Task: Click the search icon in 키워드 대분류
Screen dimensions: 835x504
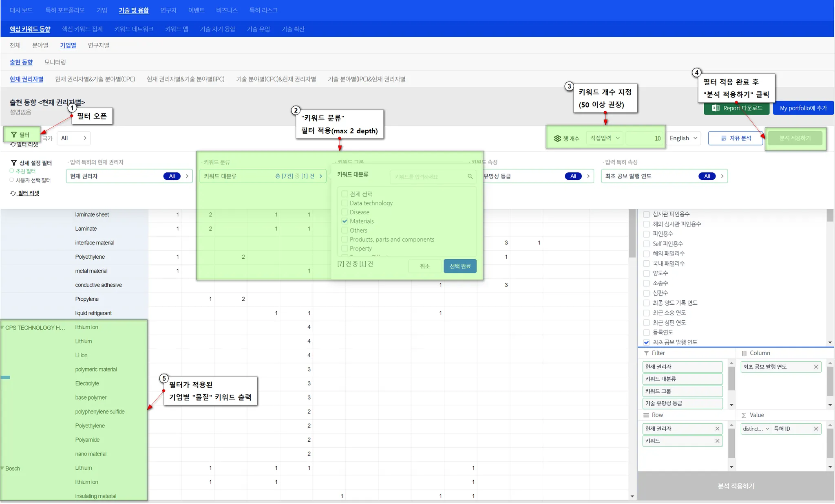Action: (470, 176)
